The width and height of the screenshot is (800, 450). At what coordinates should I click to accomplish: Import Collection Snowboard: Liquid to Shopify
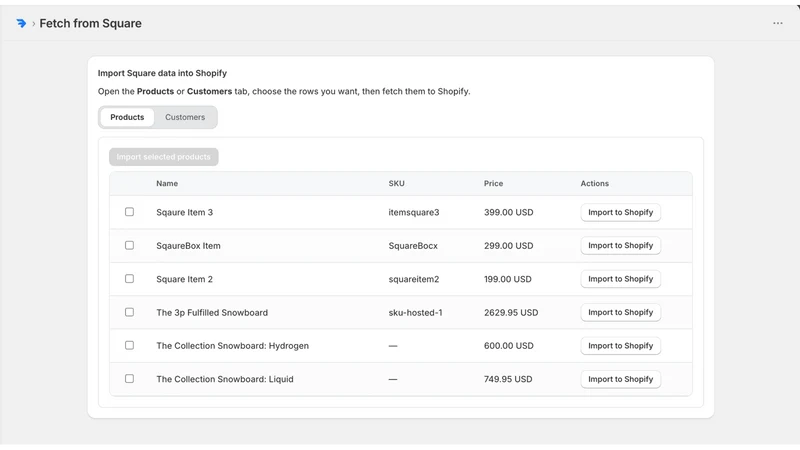(x=620, y=379)
